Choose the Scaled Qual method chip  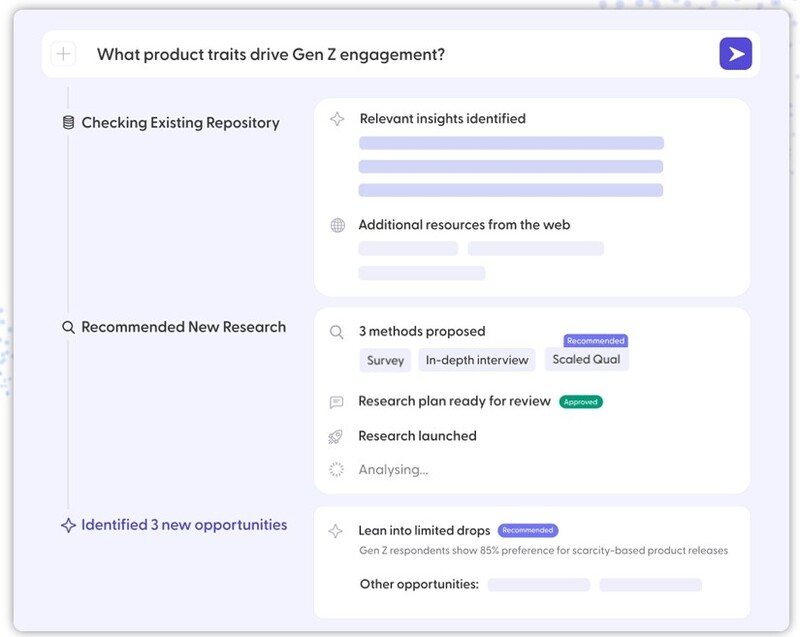click(x=586, y=359)
